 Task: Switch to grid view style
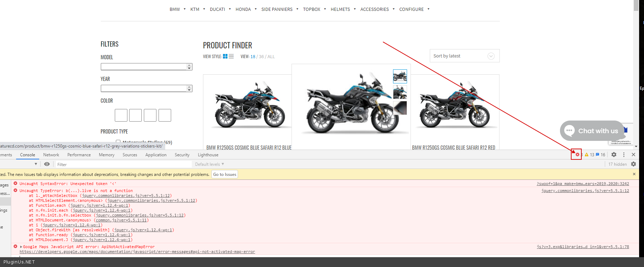coord(225,56)
